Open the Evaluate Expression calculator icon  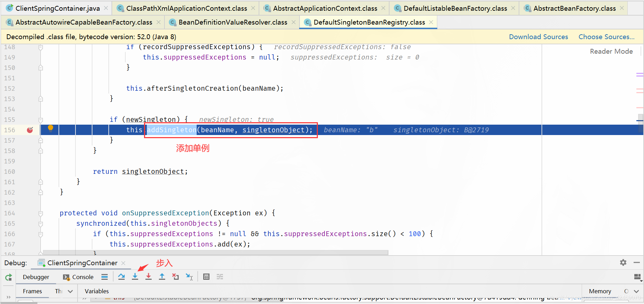tap(206, 277)
